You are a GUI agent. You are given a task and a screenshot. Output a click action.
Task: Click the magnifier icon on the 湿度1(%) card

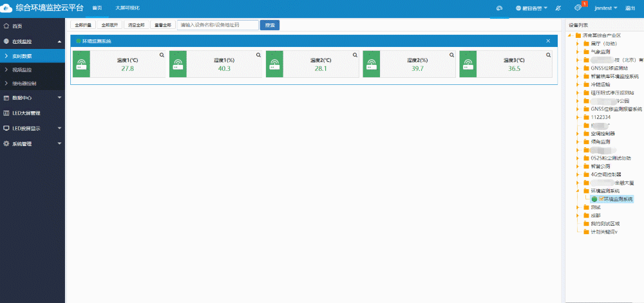[x=258, y=55]
